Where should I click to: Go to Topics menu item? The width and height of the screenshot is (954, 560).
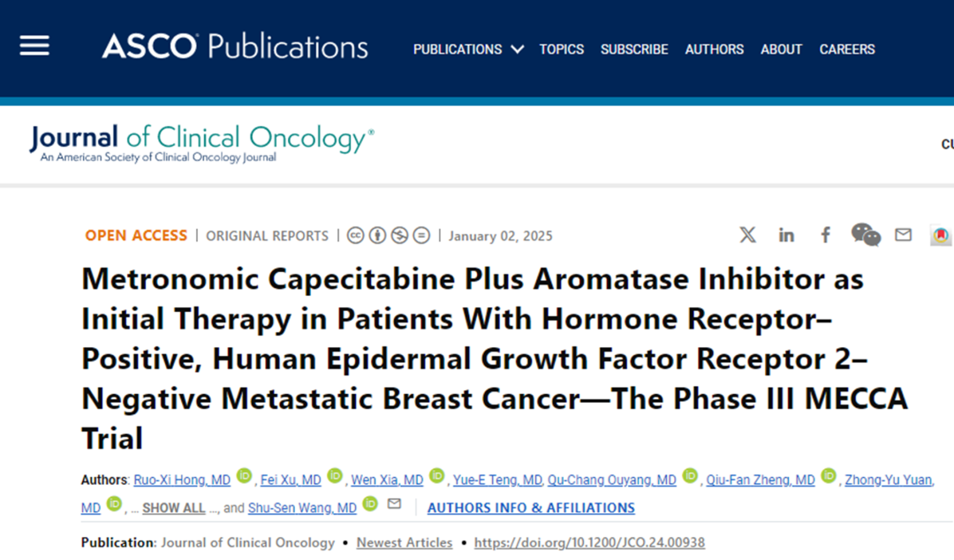[x=562, y=49]
